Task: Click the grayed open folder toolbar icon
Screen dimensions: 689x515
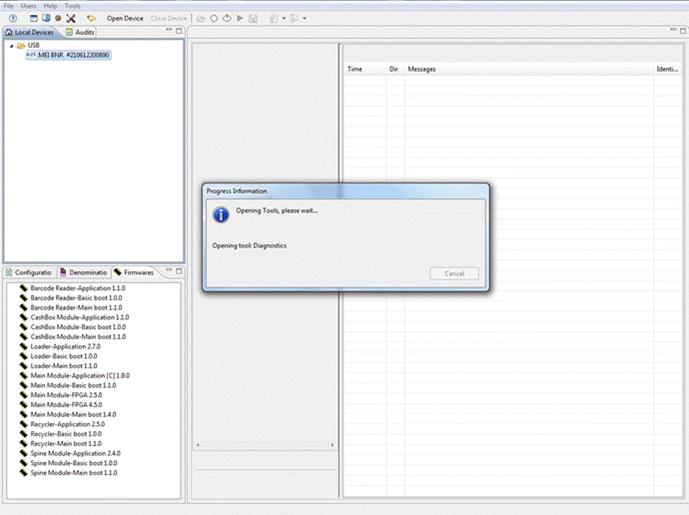Action: coord(201,18)
